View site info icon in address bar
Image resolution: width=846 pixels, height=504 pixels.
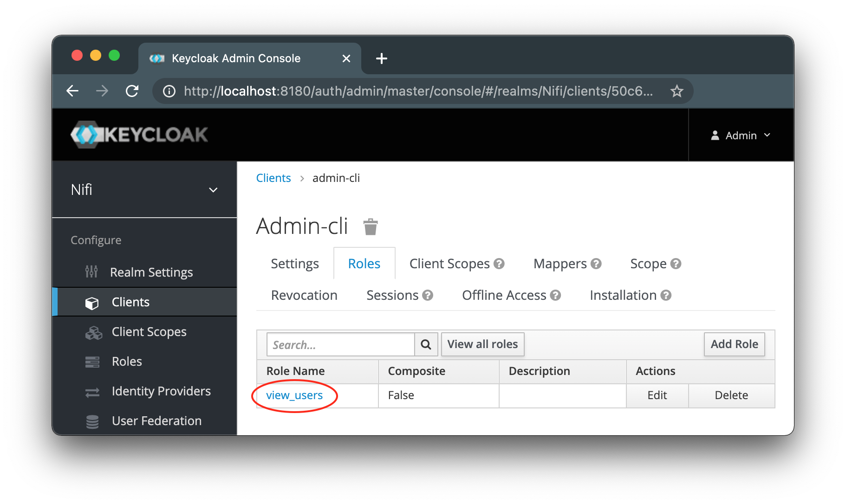pyautogui.click(x=169, y=91)
